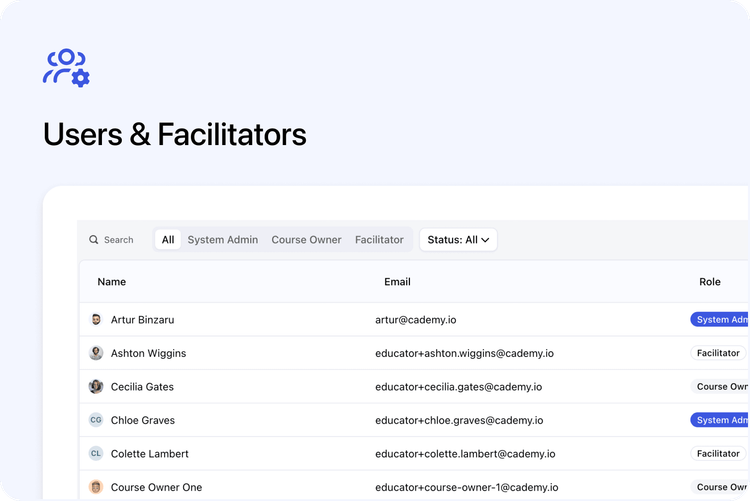Click the email educator+ashton.wiggins@cademy.io
Image resolution: width=750 pixels, height=501 pixels.
pyautogui.click(x=464, y=353)
